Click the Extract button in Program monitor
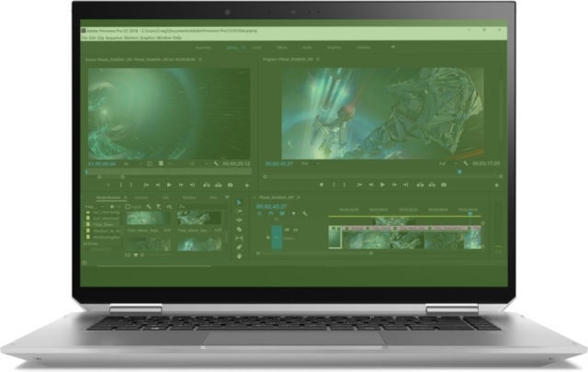This screenshot has height=372, width=588. pyautogui.click(x=432, y=185)
